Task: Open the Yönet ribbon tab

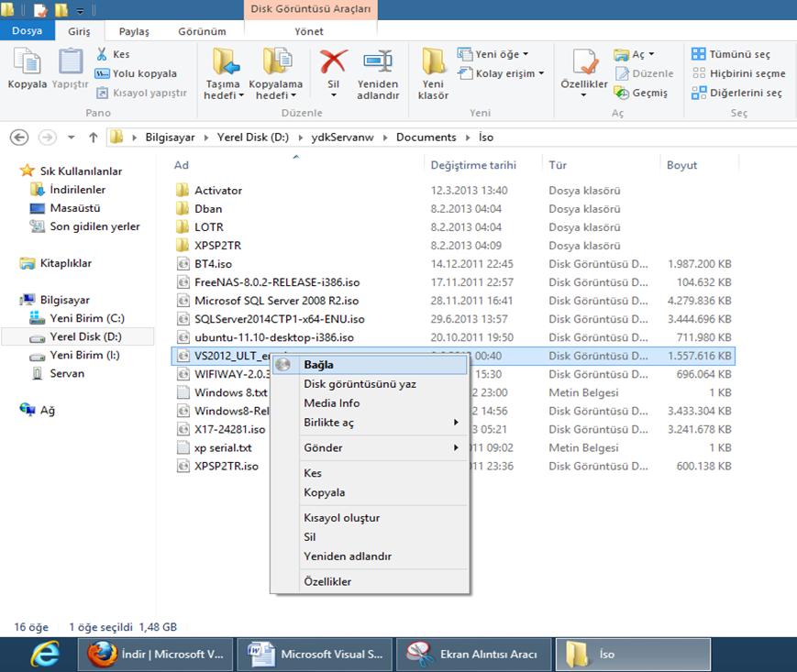Action: tap(309, 31)
